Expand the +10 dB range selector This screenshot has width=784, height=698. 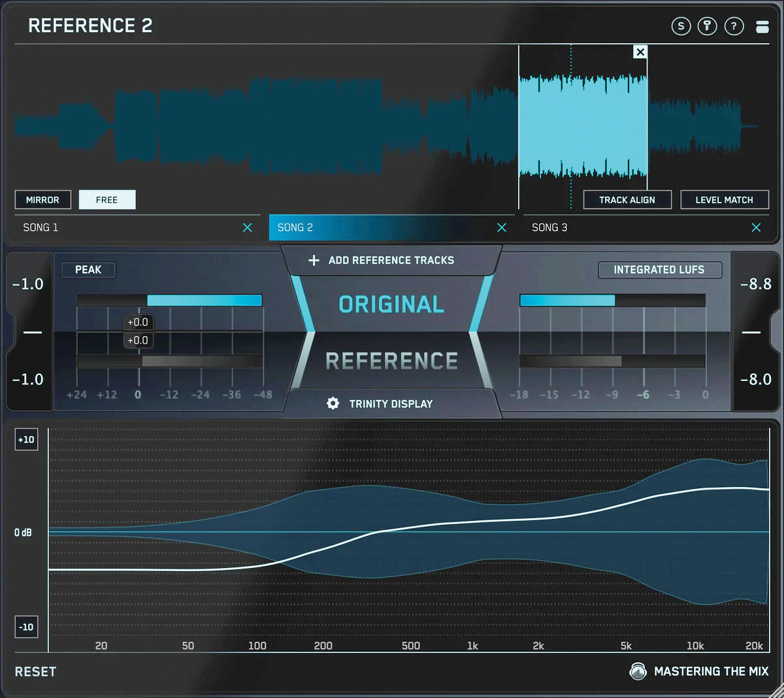coord(26,440)
